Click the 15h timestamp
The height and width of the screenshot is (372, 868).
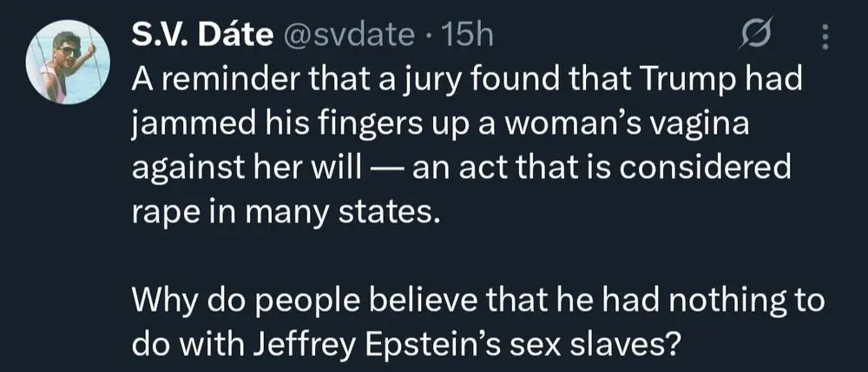click(x=467, y=35)
